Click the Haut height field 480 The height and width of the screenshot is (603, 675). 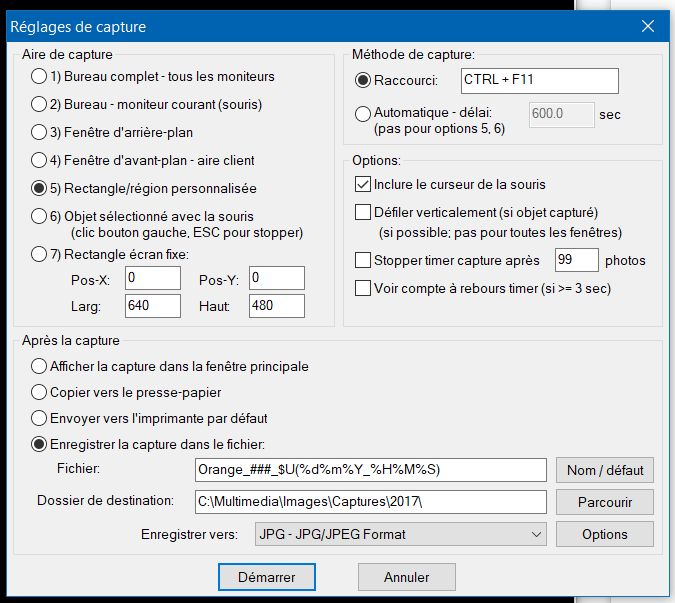pos(277,306)
